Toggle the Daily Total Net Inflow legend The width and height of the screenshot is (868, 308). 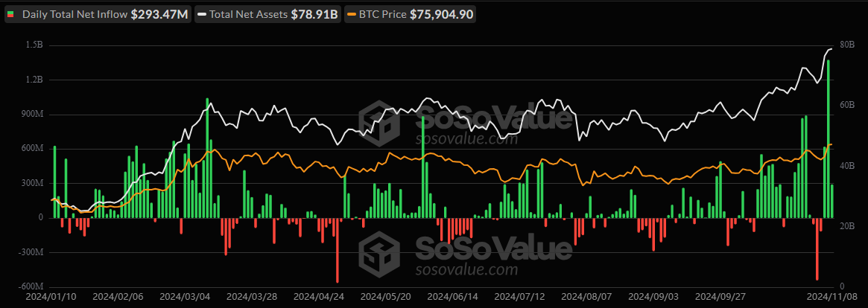tap(98, 14)
